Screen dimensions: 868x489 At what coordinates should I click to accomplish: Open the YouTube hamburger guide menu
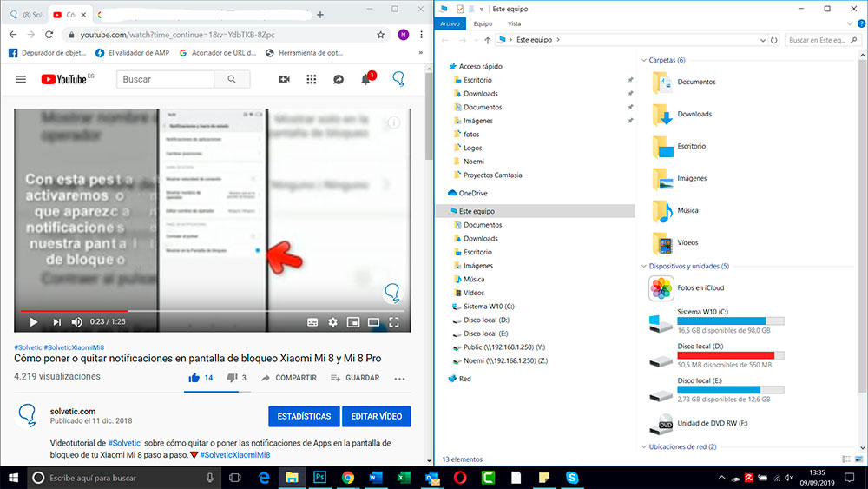point(21,79)
